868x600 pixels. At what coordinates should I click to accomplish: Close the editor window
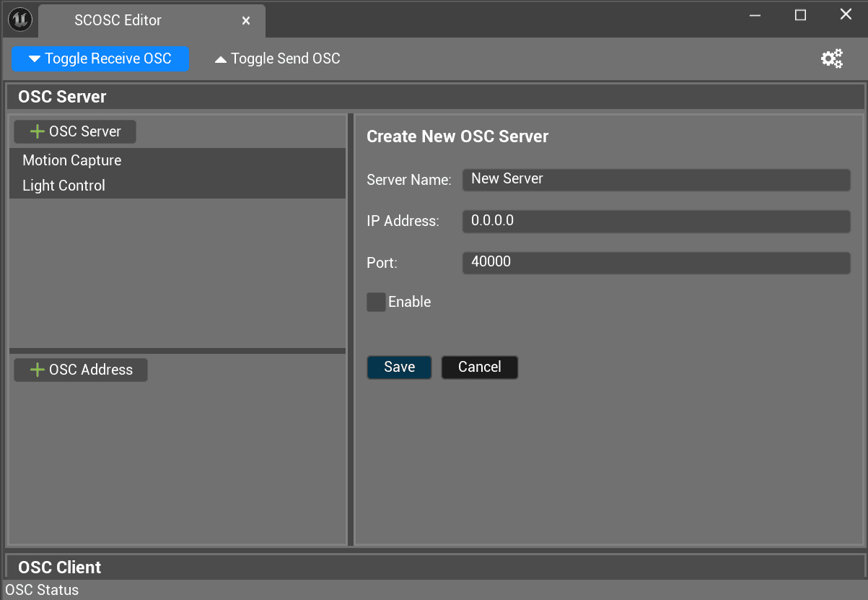pos(846,14)
